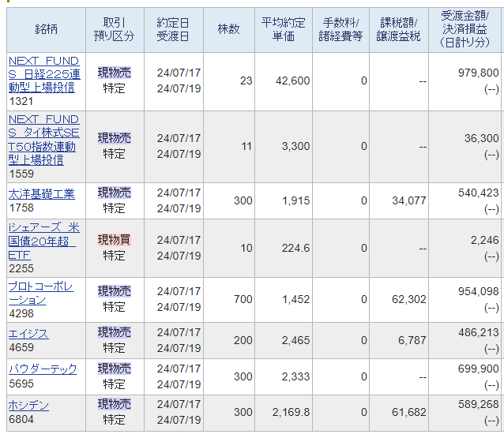This screenshot has height=438, width=504.
Task: Click the 株数 column header
Action: point(229,29)
